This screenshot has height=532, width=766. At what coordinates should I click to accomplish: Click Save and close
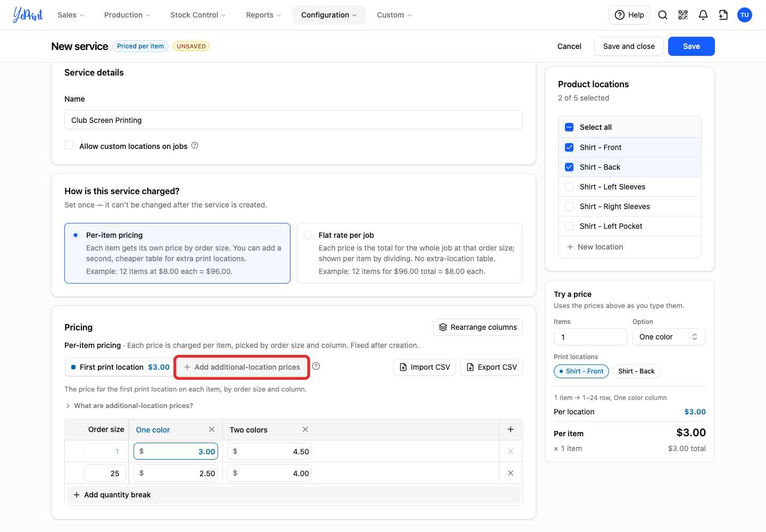click(629, 46)
